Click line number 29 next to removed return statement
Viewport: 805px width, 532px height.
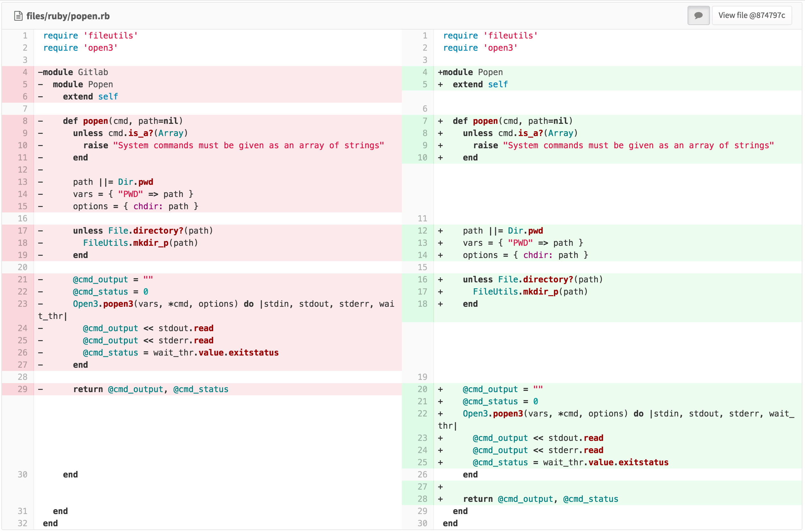[x=22, y=389]
